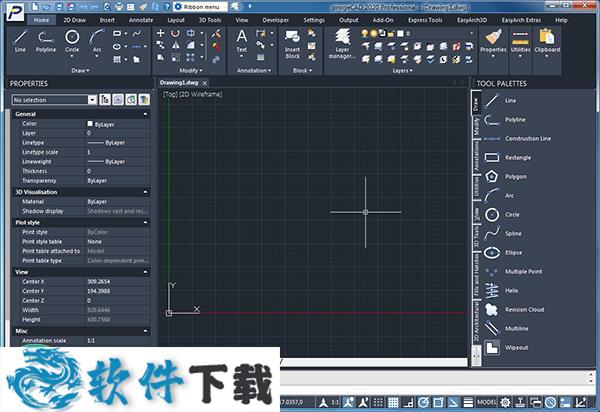The height and width of the screenshot is (412, 600).
Task: Collapse the Plot style section
Action: pyautogui.click(x=145, y=222)
